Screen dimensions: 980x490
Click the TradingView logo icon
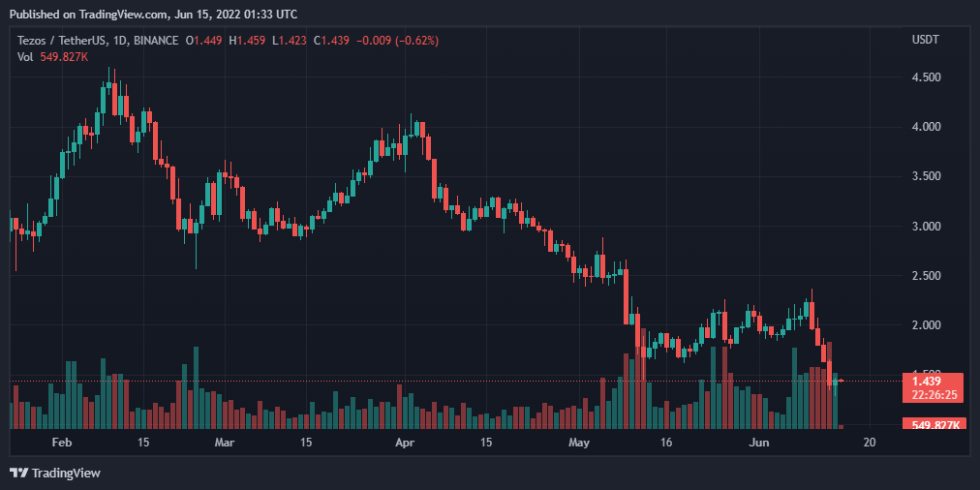(18, 474)
